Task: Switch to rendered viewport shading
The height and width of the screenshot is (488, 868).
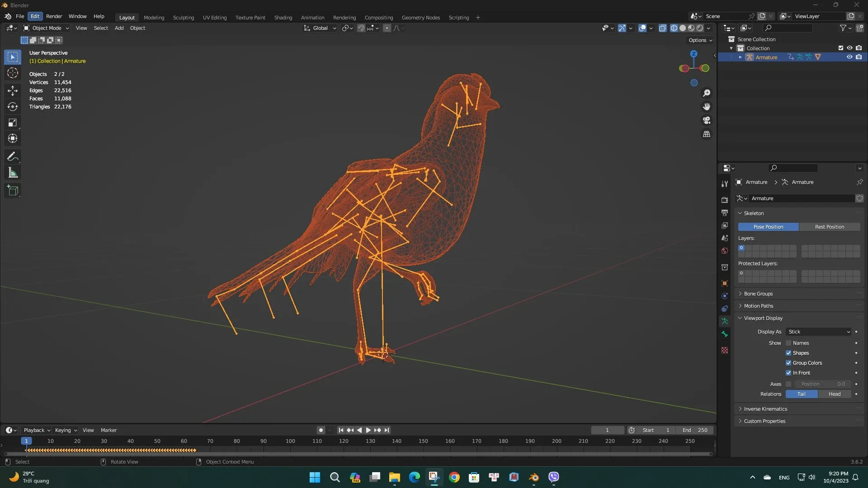Action: (700, 28)
